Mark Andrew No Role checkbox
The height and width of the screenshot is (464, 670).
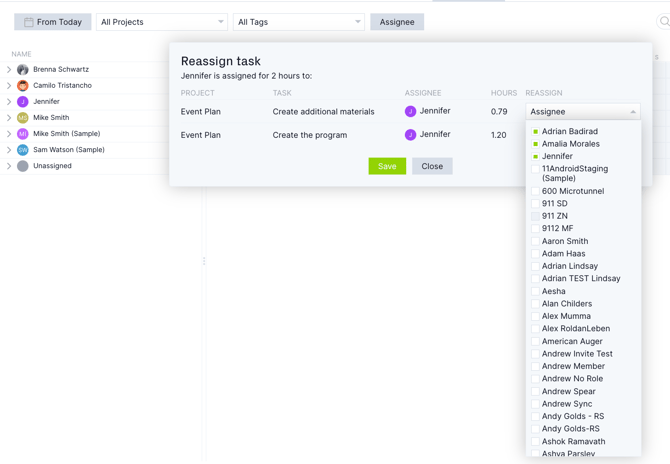(x=535, y=379)
